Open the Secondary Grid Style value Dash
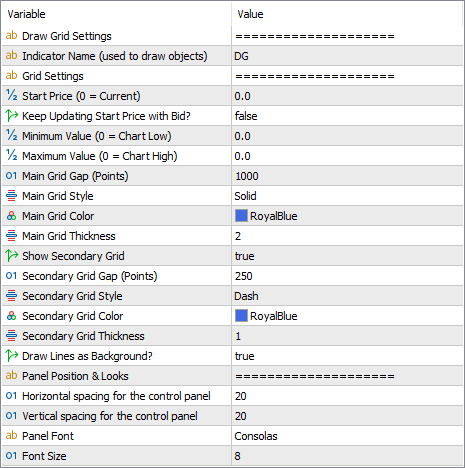 click(246, 296)
